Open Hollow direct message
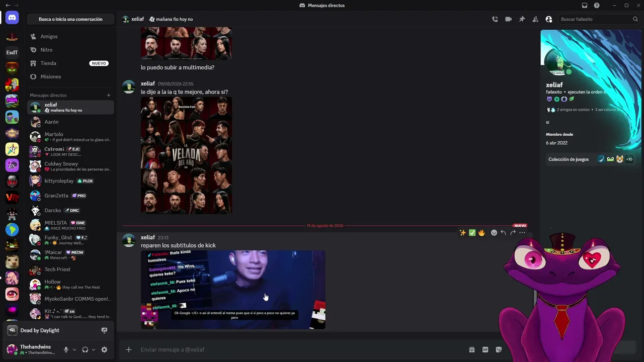The width and height of the screenshot is (644, 362). tap(70, 284)
